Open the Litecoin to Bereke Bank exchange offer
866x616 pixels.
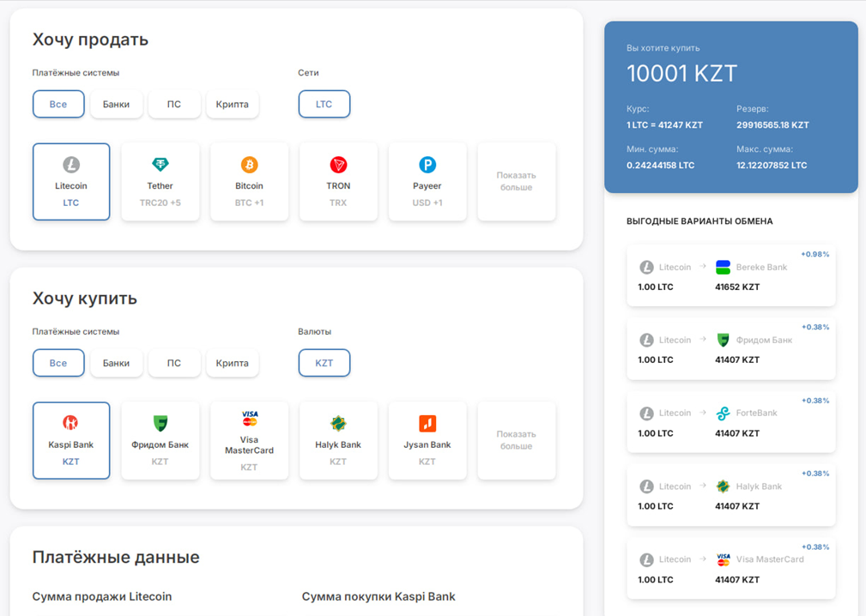point(730,276)
